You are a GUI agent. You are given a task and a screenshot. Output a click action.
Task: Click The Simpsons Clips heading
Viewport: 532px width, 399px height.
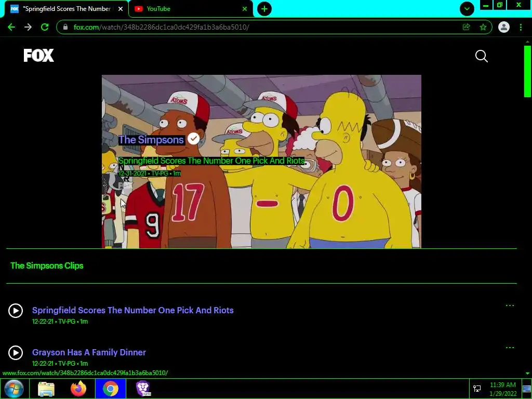coord(47,265)
